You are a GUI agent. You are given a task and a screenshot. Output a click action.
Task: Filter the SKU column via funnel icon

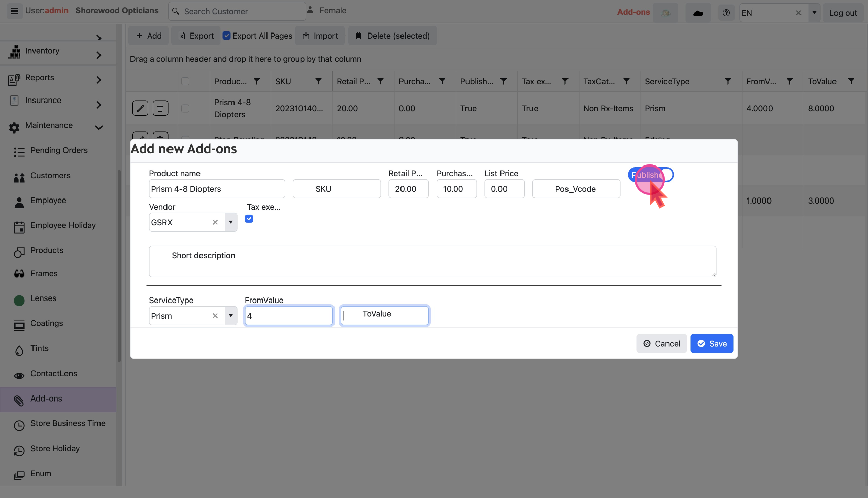[318, 81]
